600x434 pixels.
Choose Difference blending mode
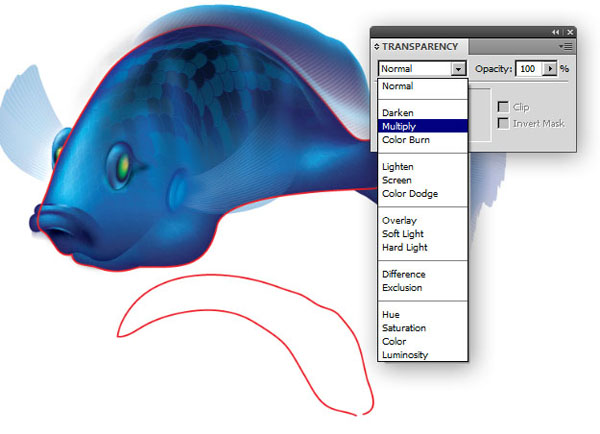click(x=423, y=274)
